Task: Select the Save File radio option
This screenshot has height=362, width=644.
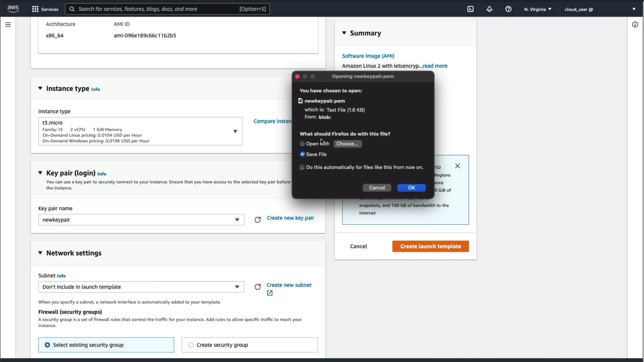Action: [x=302, y=154]
